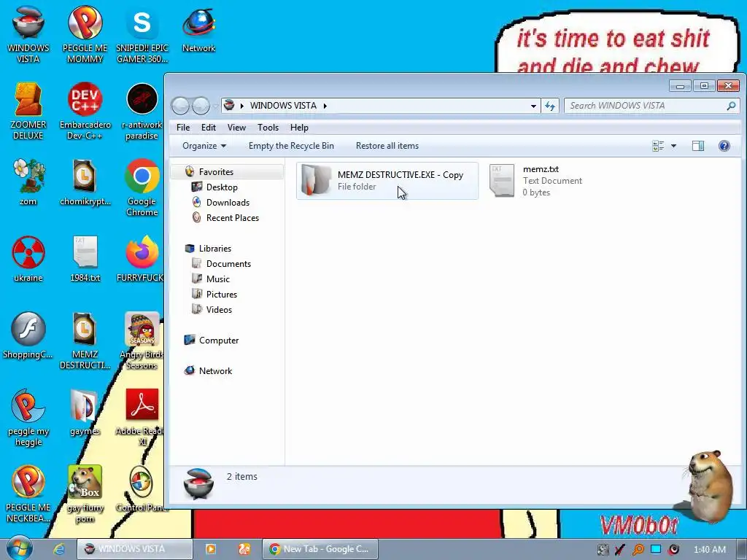Image resolution: width=747 pixels, height=560 pixels.
Task: Select Downloads in the navigation pane
Action: (x=228, y=203)
